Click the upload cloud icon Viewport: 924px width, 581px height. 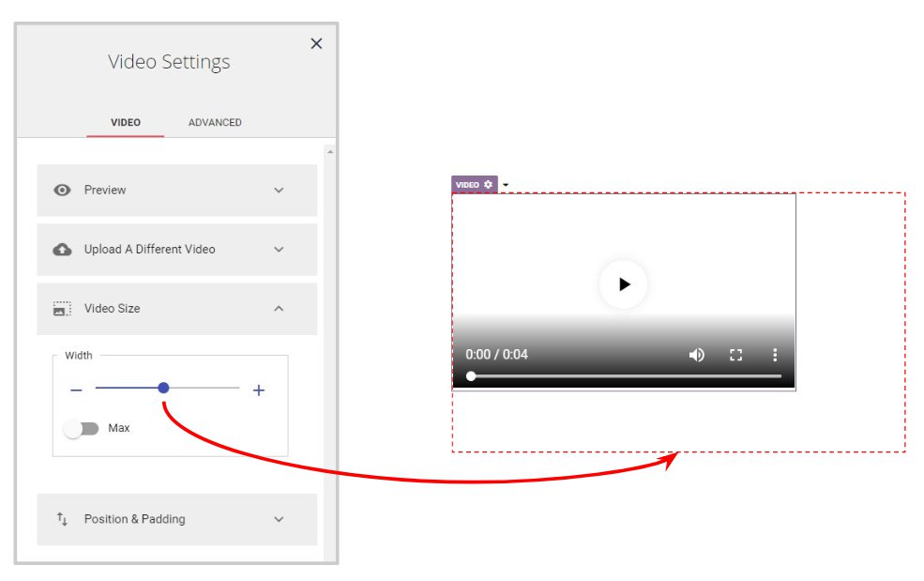62,250
